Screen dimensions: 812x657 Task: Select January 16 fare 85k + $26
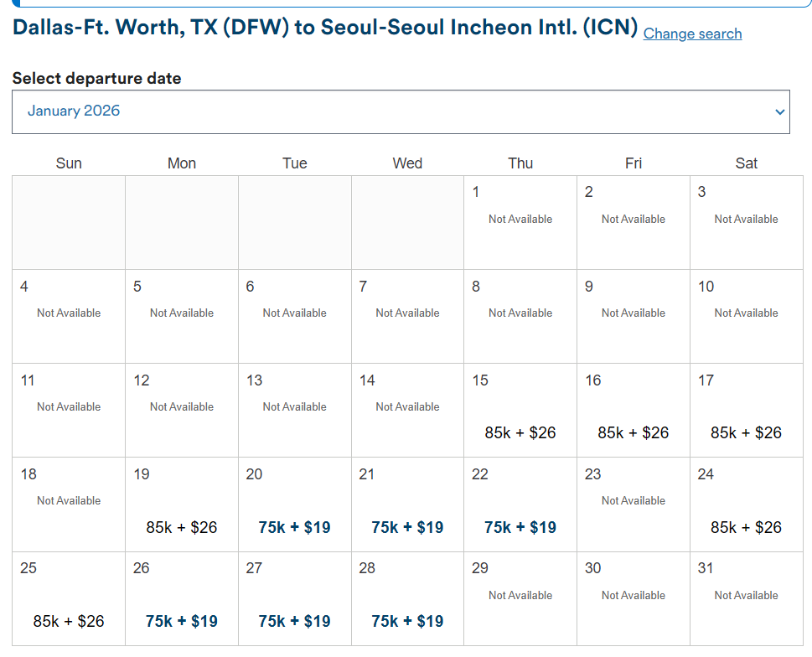(633, 432)
